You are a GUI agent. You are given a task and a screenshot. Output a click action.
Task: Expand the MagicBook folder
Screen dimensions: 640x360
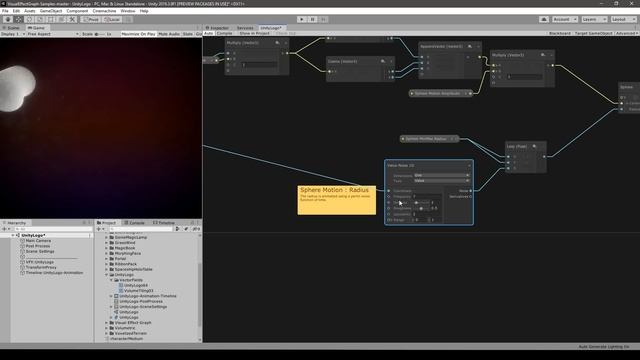pyautogui.click(x=107, y=248)
